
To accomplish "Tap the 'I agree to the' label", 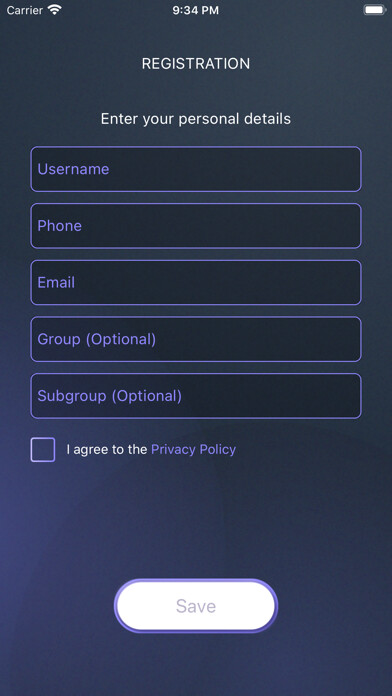I will pyautogui.click(x=107, y=450).
